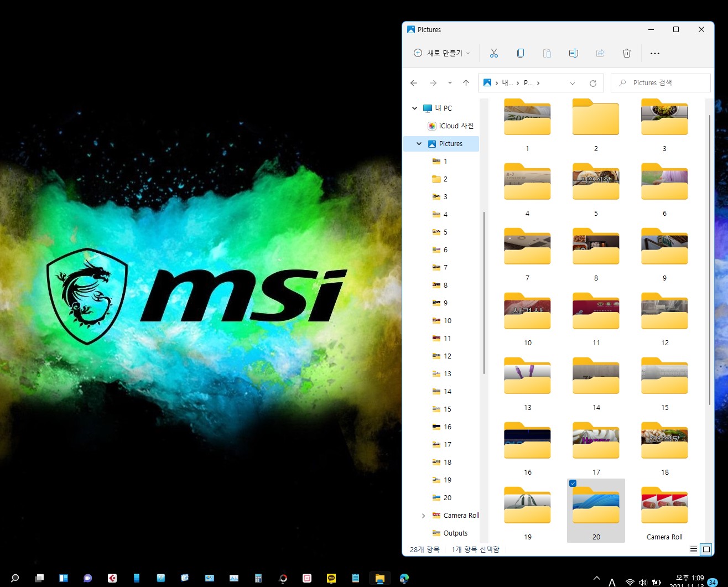This screenshot has height=587, width=728.
Task: Select folder 13 thumbnail in file pane
Action: pos(527,376)
